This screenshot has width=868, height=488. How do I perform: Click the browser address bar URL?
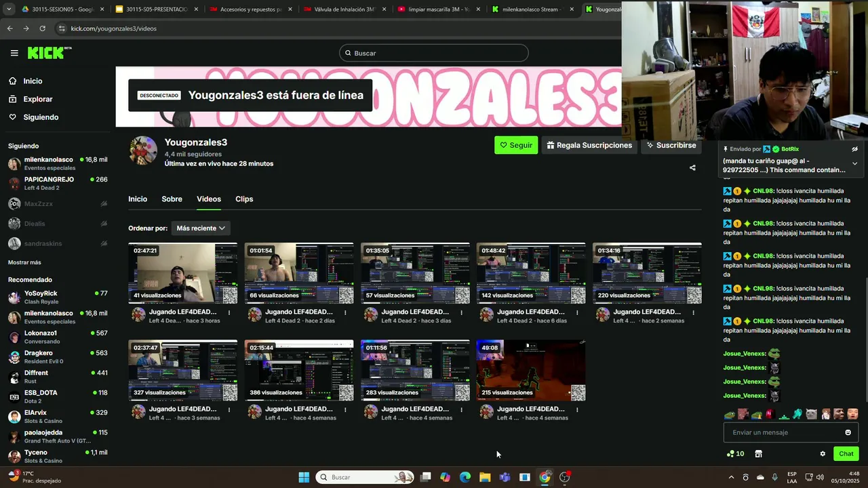pos(114,28)
